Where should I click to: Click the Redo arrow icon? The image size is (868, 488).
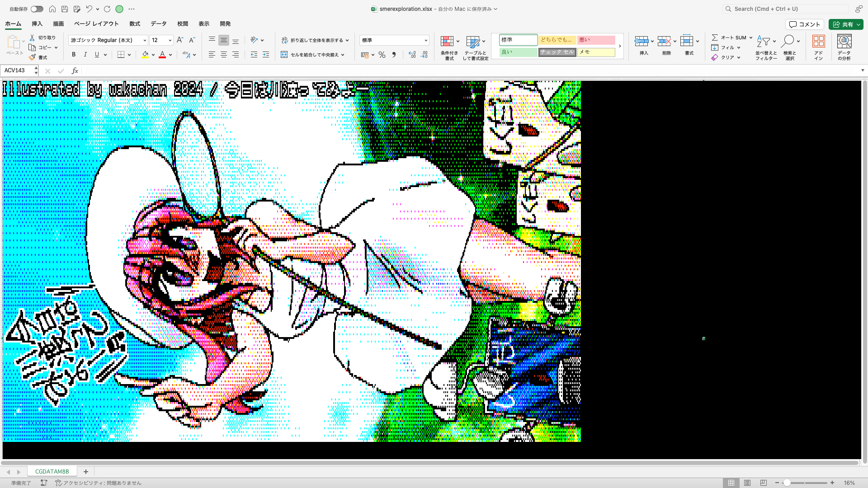click(x=107, y=9)
